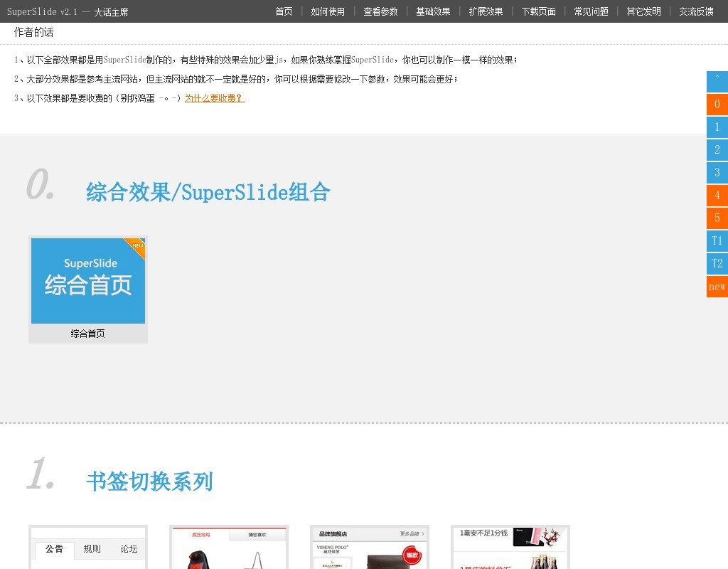Image resolution: width=728 pixels, height=569 pixels.
Task: Click the 其它发明 navigation item
Action: [x=643, y=11]
